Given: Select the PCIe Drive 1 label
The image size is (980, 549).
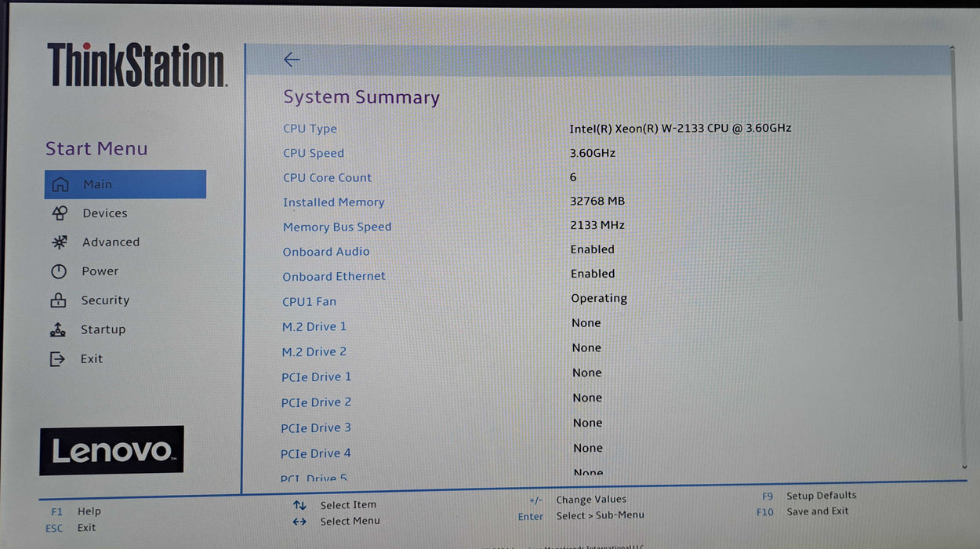Looking at the screenshot, I should tap(317, 377).
